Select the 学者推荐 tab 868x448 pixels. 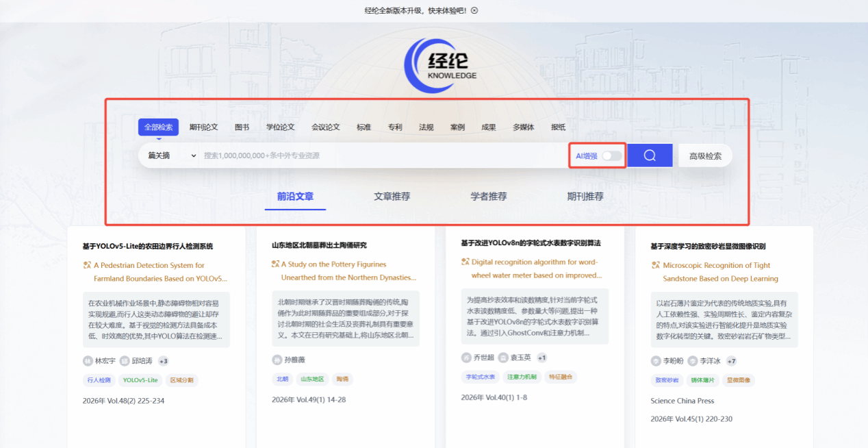488,197
